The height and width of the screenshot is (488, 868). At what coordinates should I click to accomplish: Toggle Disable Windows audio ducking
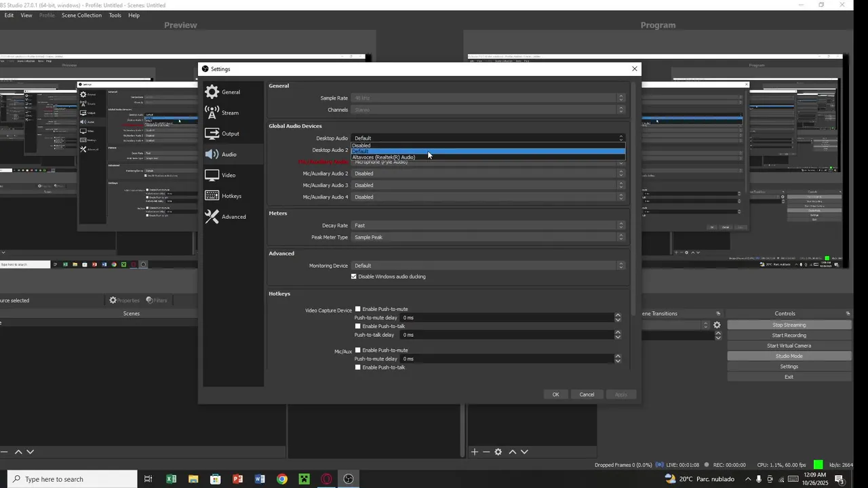[x=389, y=277]
